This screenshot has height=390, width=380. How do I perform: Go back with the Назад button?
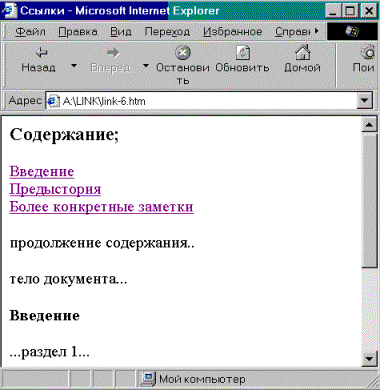tap(38, 60)
